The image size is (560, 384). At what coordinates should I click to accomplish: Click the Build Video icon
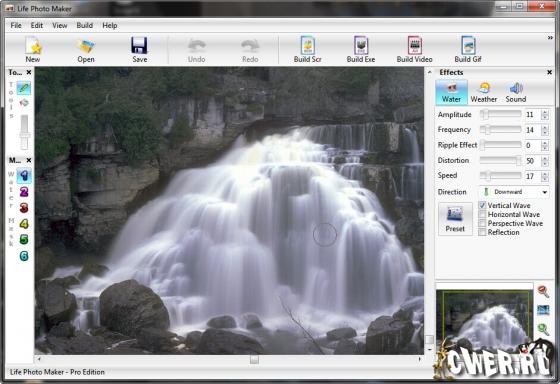click(414, 49)
